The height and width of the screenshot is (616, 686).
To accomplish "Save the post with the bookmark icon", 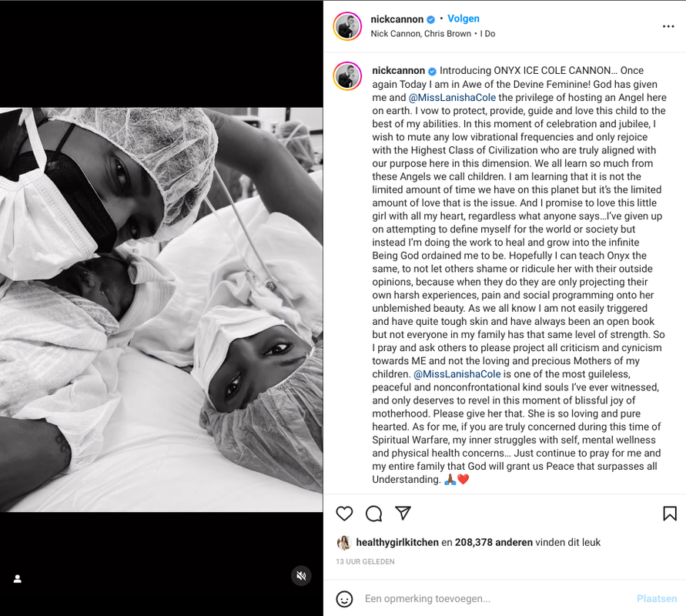I will (669, 513).
